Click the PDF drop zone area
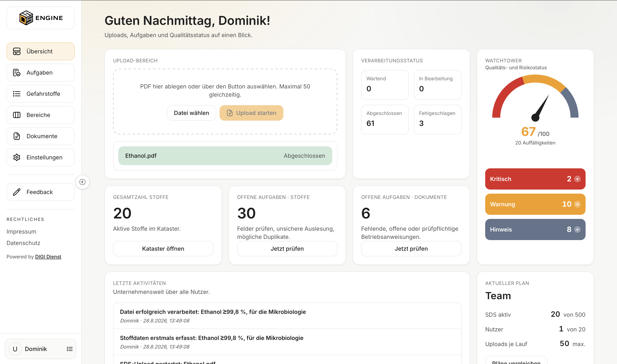The image size is (617, 364). coord(225,101)
